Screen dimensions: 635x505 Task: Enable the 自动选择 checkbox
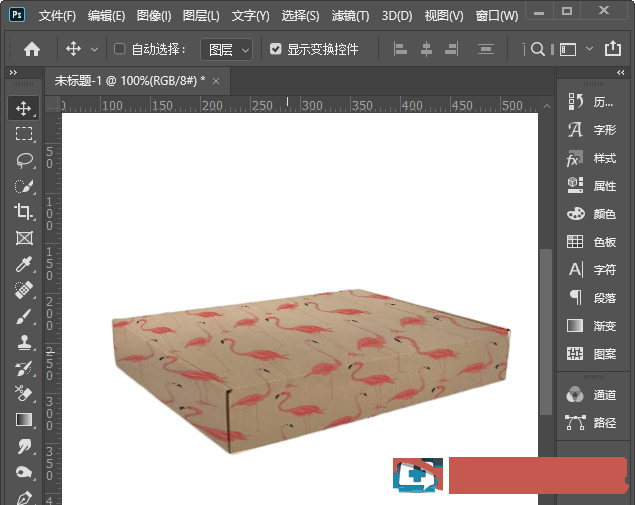click(120, 49)
